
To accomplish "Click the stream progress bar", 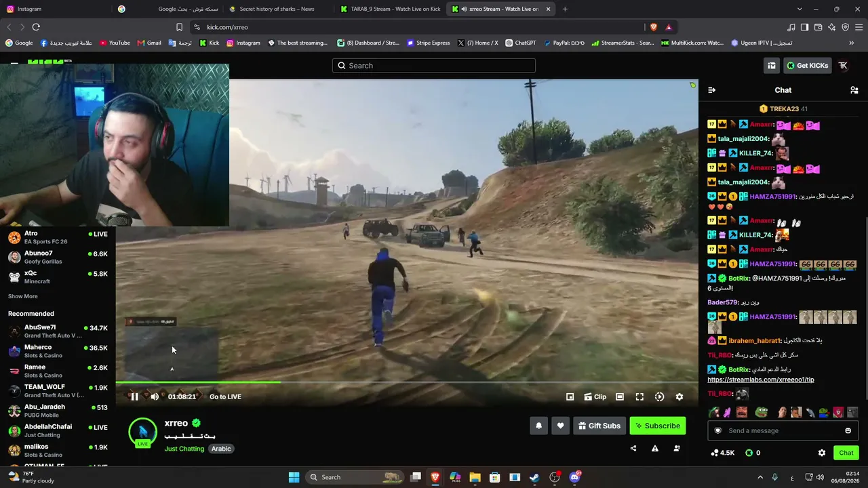I will click(407, 382).
